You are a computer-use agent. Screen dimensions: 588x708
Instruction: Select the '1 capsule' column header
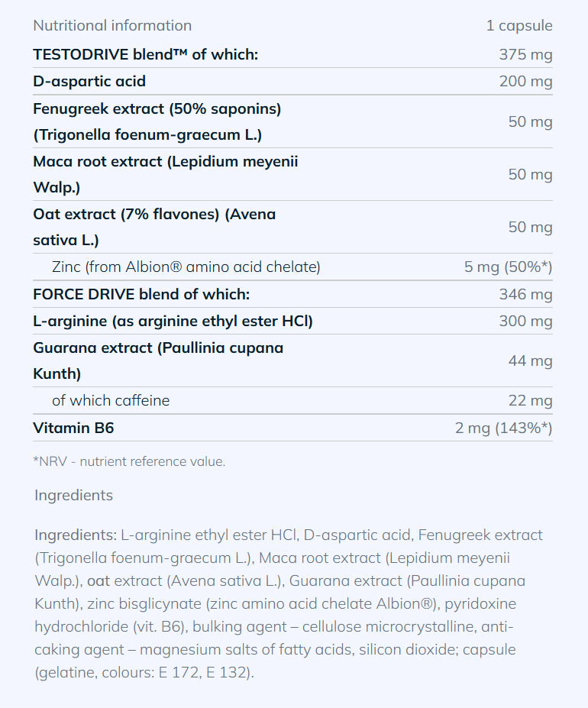519,25
